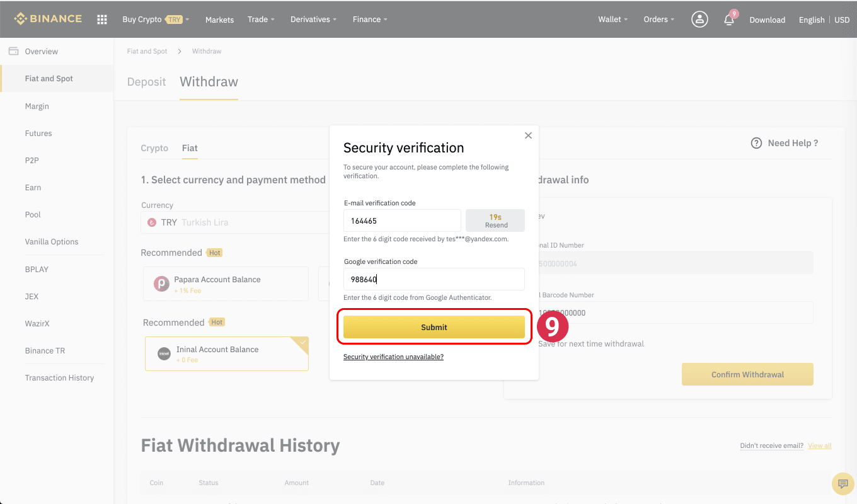Open the Markets page
This screenshot has height=504, width=857.
click(219, 20)
